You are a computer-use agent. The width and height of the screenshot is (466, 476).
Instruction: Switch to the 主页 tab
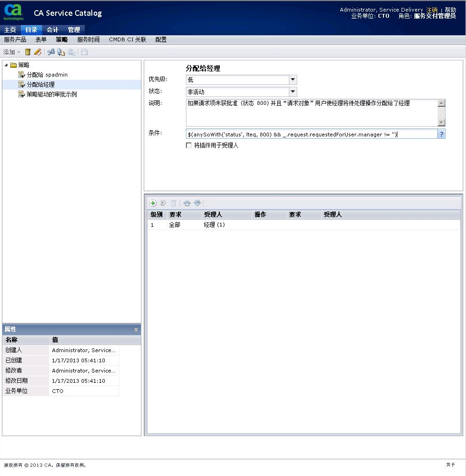pyautogui.click(x=10, y=30)
